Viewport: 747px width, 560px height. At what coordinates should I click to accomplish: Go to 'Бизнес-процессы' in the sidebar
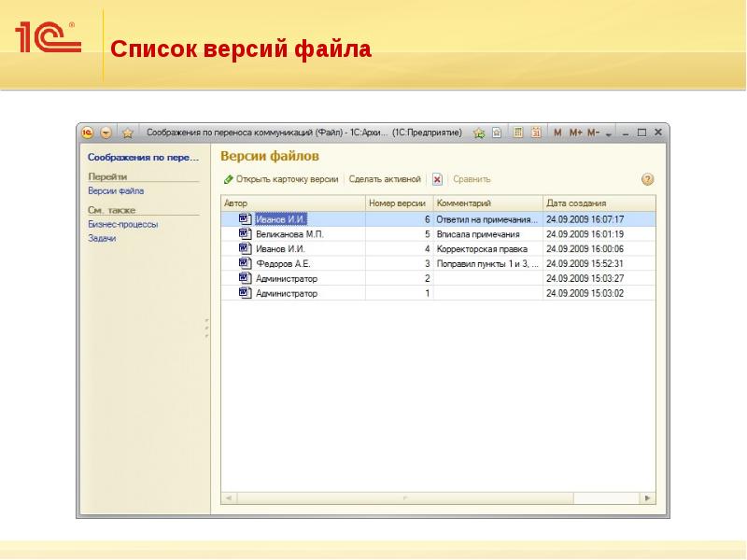122,224
